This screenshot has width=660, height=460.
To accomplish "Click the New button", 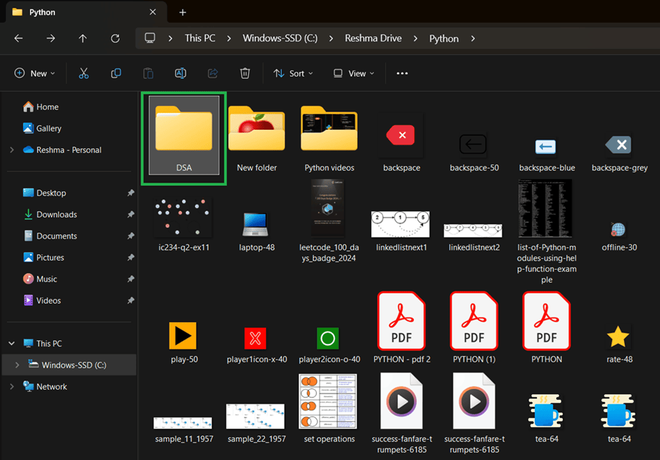I will click(x=35, y=73).
